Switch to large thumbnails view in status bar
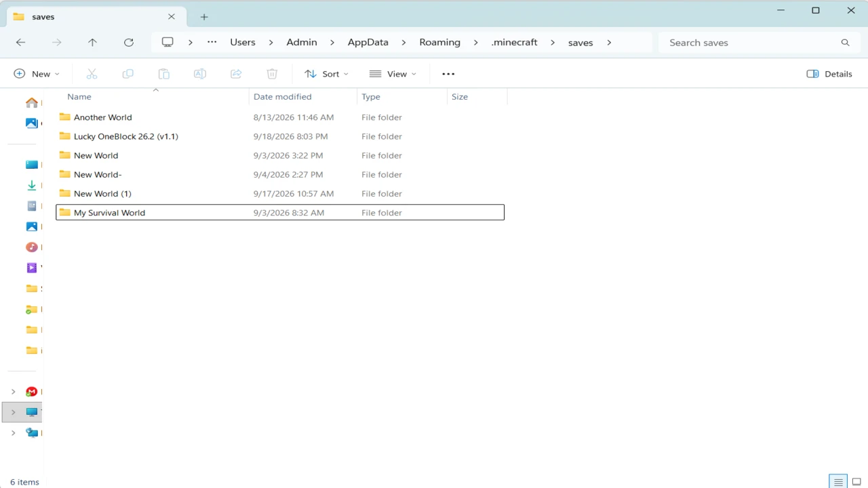The width and height of the screenshot is (868, 488). coord(856,482)
